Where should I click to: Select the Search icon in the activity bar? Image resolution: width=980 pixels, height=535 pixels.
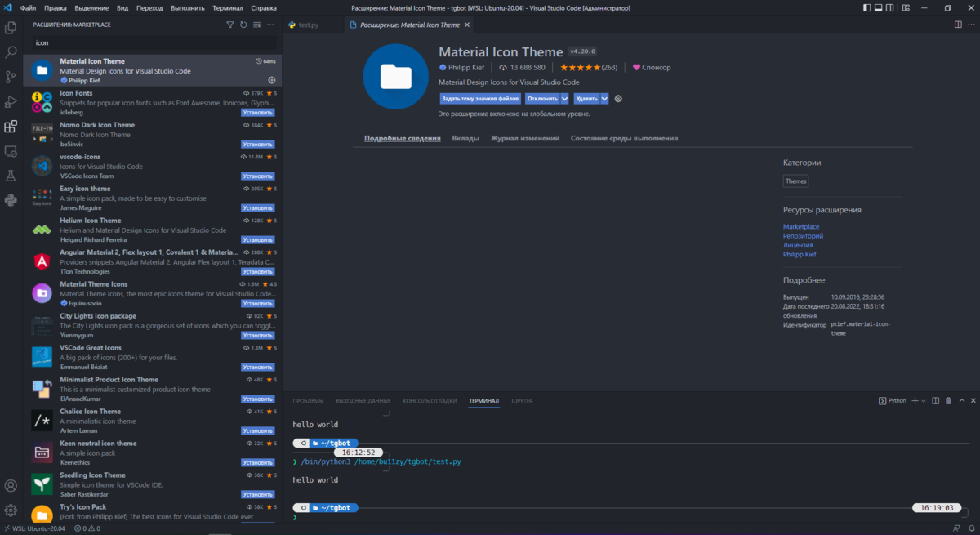[11, 51]
